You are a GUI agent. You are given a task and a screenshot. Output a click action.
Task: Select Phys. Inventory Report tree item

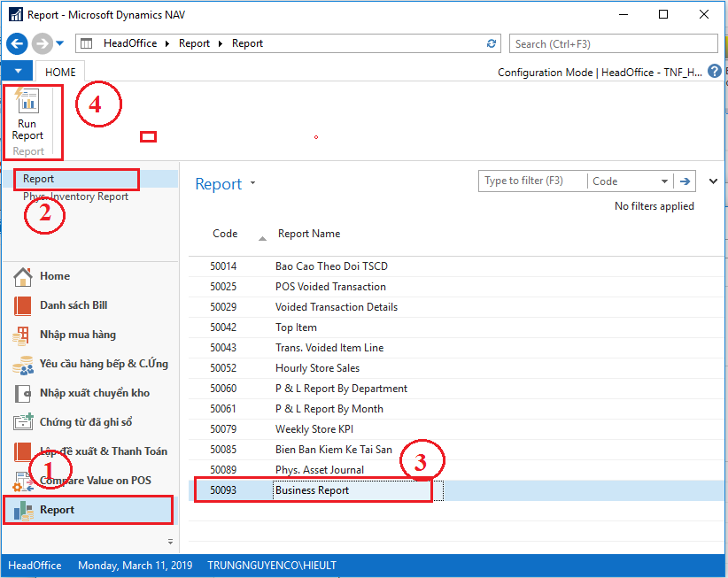(x=75, y=197)
